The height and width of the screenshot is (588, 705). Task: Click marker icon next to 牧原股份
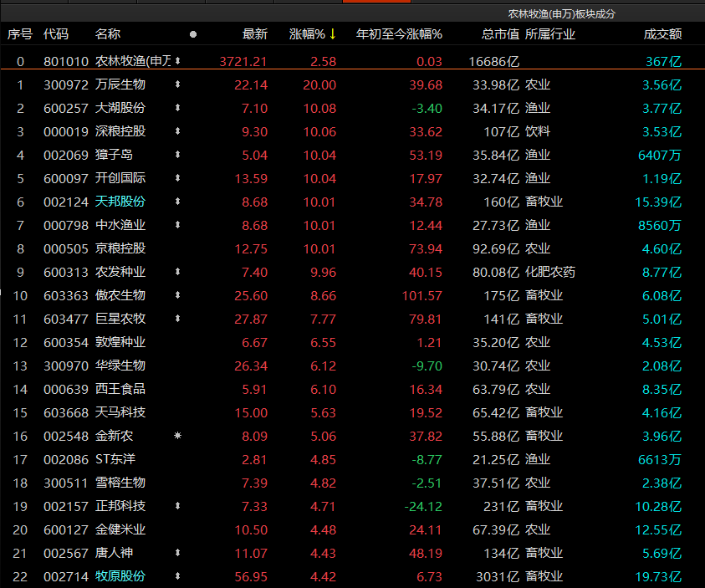pyautogui.click(x=177, y=575)
